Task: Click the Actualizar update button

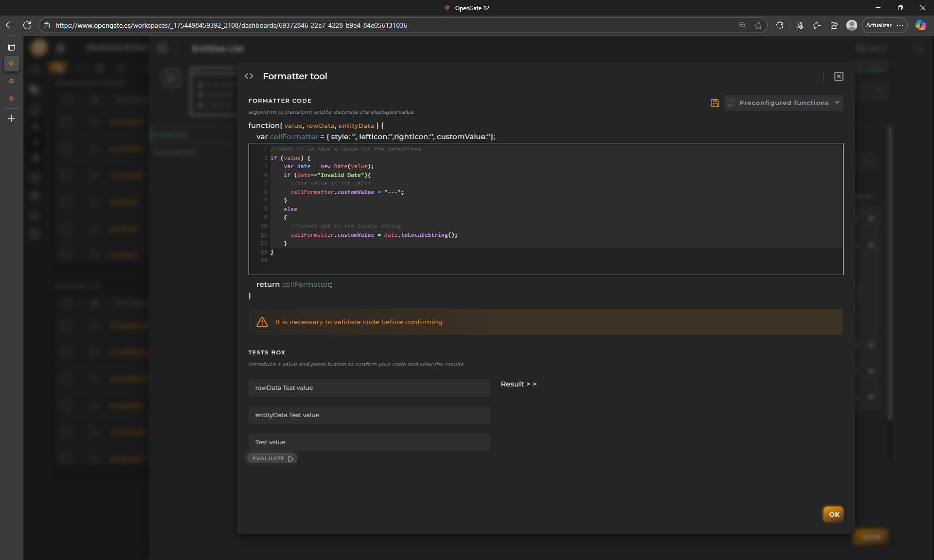Action: [x=879, y=25]
